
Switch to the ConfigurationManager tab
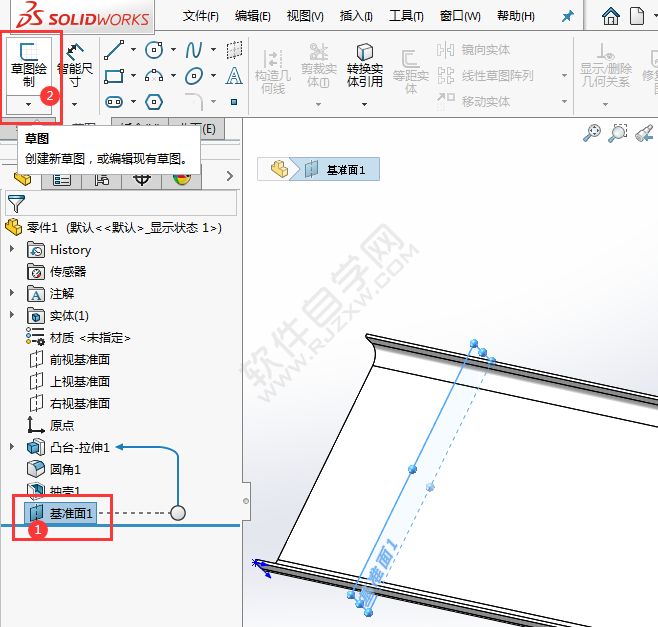(102, 180)
